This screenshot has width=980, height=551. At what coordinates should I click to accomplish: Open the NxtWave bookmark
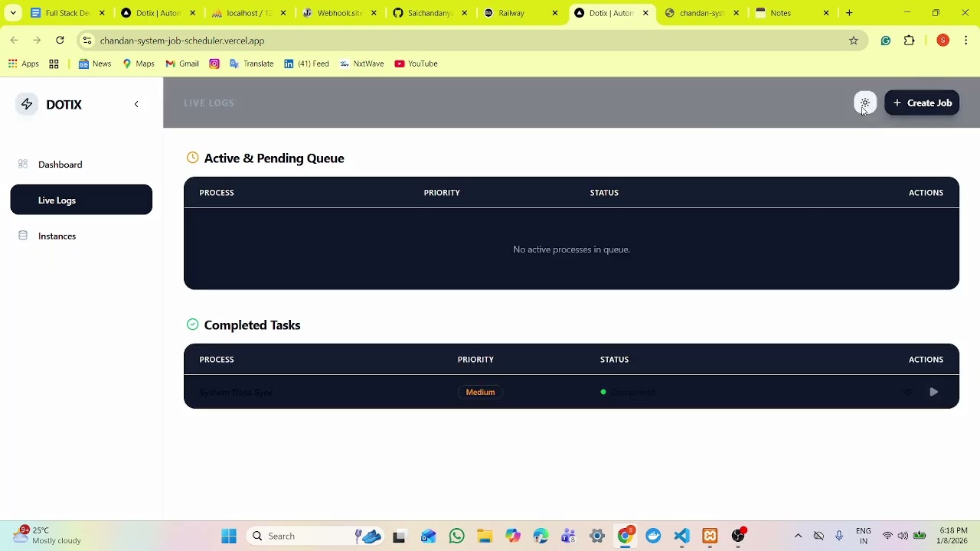pos(361,64)
